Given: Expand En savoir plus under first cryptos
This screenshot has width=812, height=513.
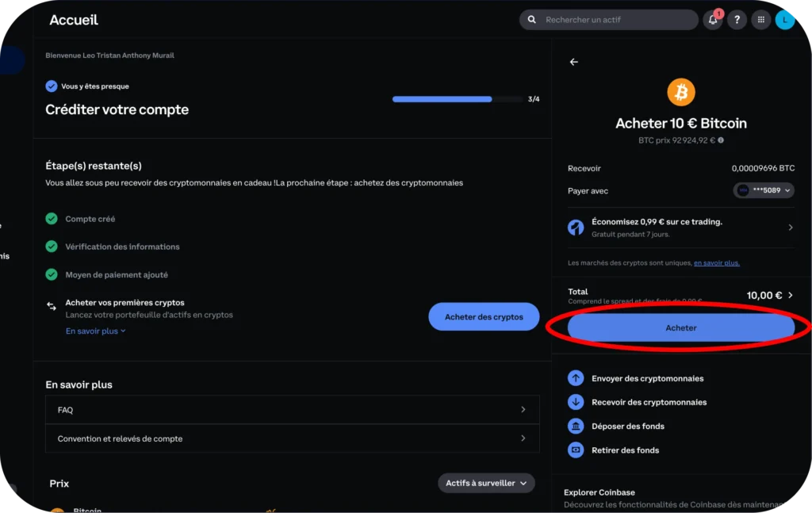Looking at the screenshot, I should click(96, 331).
